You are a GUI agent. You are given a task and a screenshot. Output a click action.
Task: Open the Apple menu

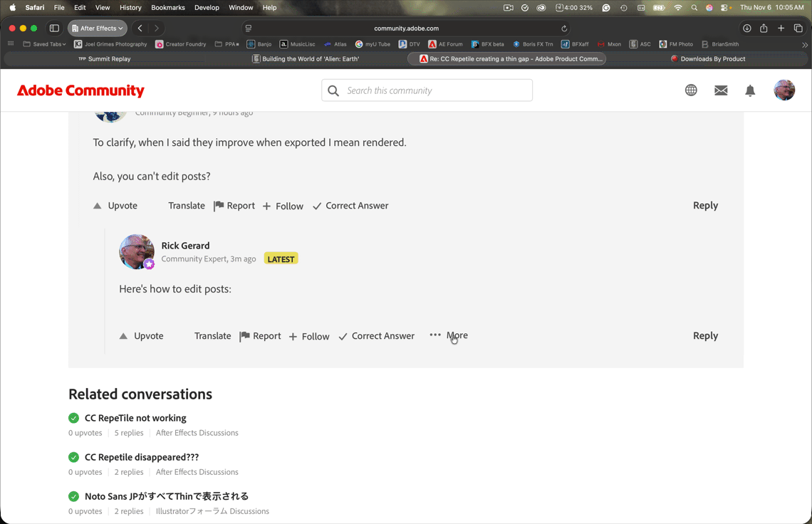(12, 7)
